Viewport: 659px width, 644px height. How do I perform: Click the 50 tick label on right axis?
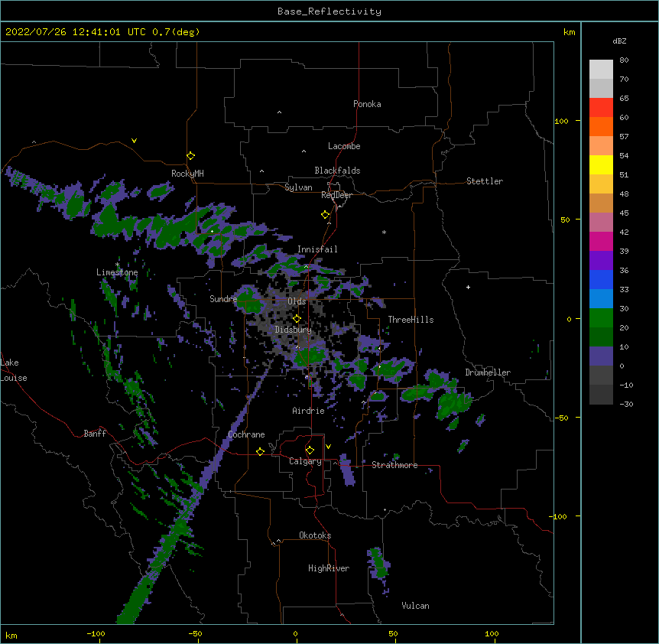[565, 220]
